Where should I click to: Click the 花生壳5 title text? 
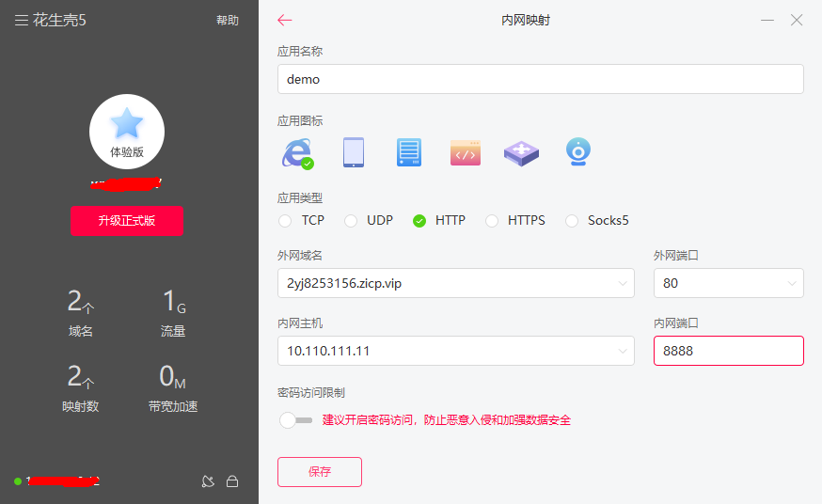click(x=59, y=20)
